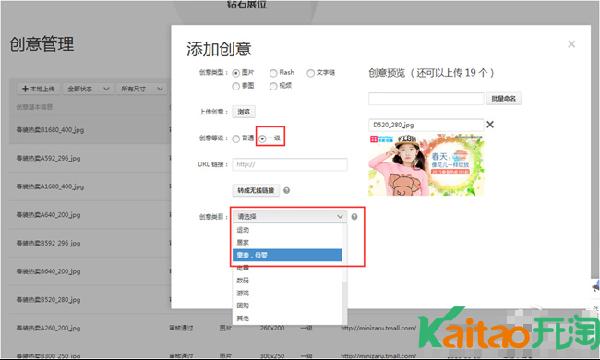Remove the uploaded D520_280.jpg with the X icon

(x=490, y=124)
